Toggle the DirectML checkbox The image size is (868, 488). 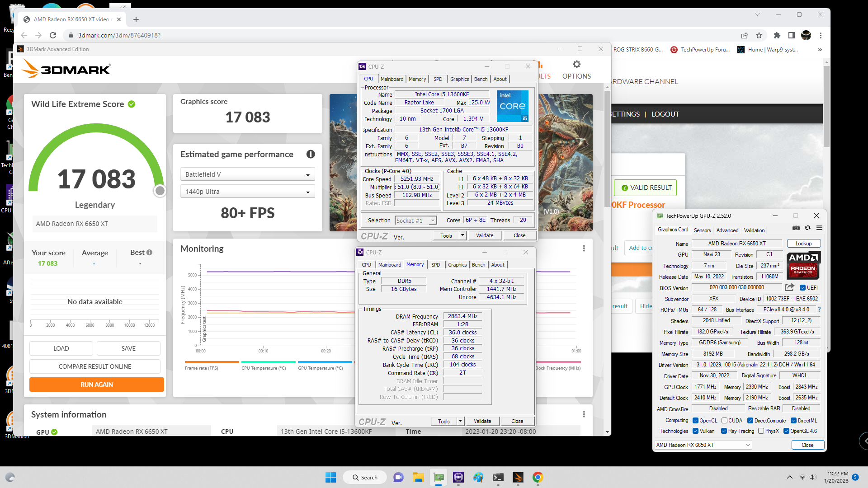click(x=794, y=421)
